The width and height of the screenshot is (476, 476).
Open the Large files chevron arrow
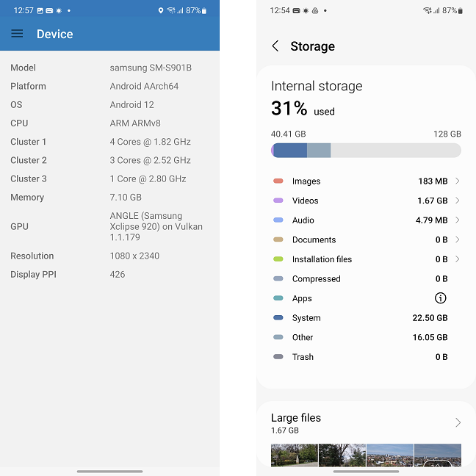coord(458,422)
